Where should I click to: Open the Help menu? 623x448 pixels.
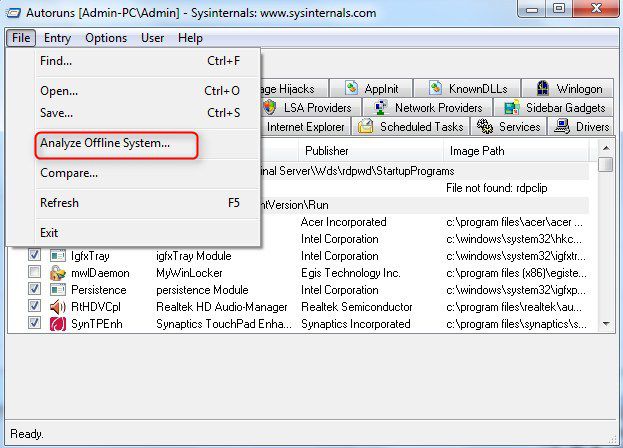(x=190, y=38)
